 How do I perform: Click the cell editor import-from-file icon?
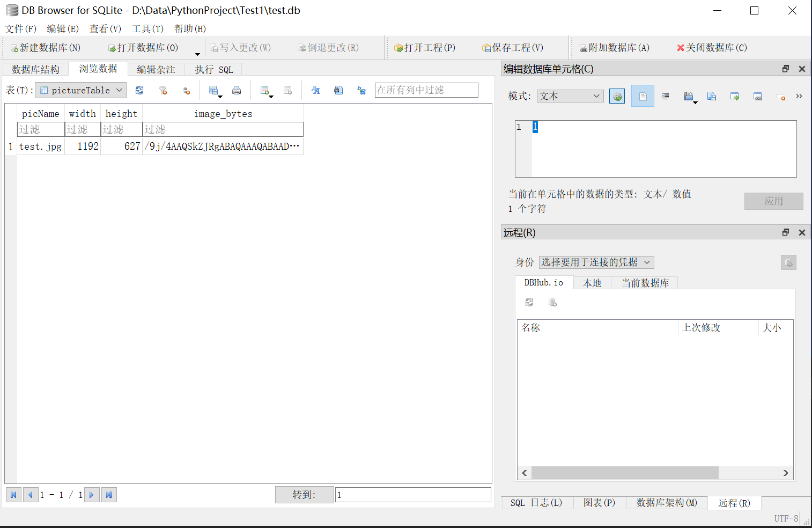pyautogui.click(x=689, y=96)
